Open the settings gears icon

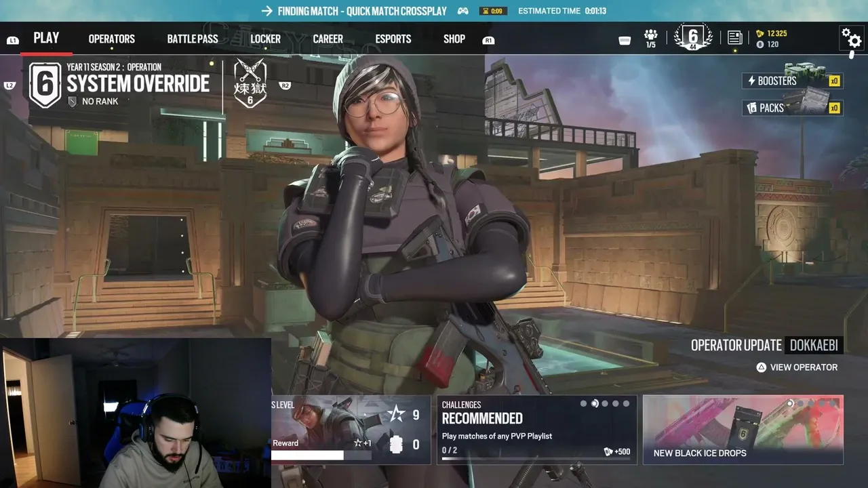tap(850, 38)
